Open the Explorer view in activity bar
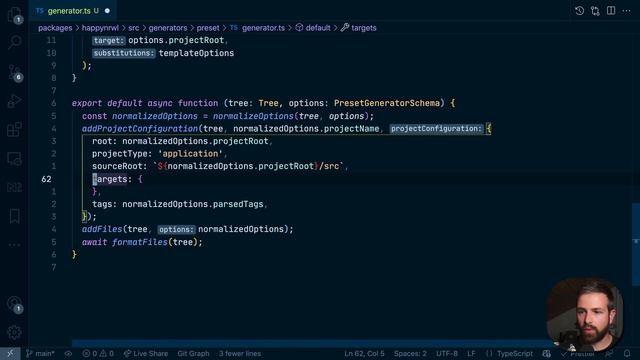Image resolution: width=640 pixels, height=360 pixels. pos(14,15)
